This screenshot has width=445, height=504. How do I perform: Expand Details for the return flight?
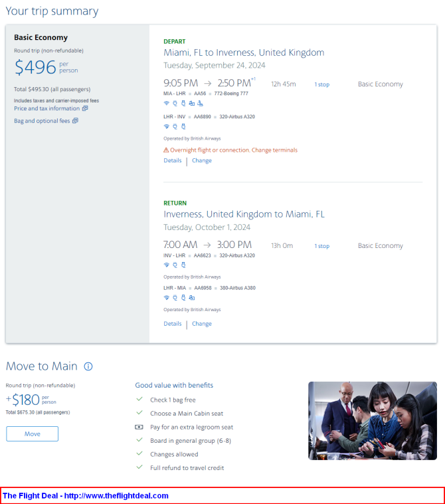173,324
